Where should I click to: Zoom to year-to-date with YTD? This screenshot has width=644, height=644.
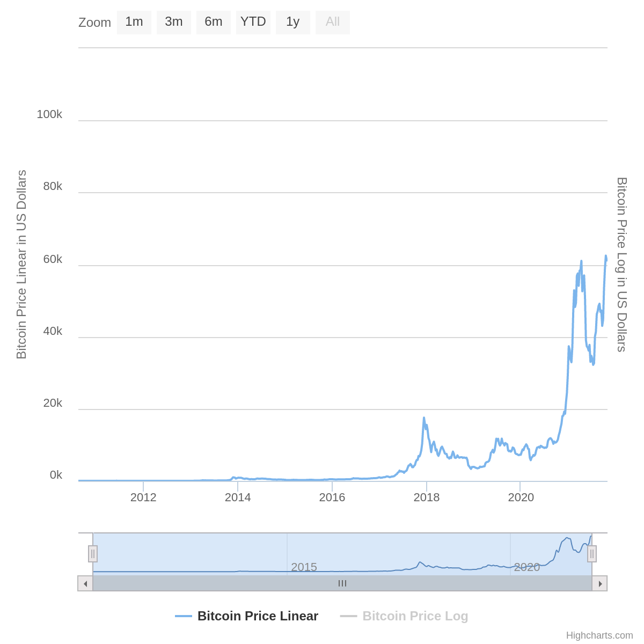coord(253,22)
